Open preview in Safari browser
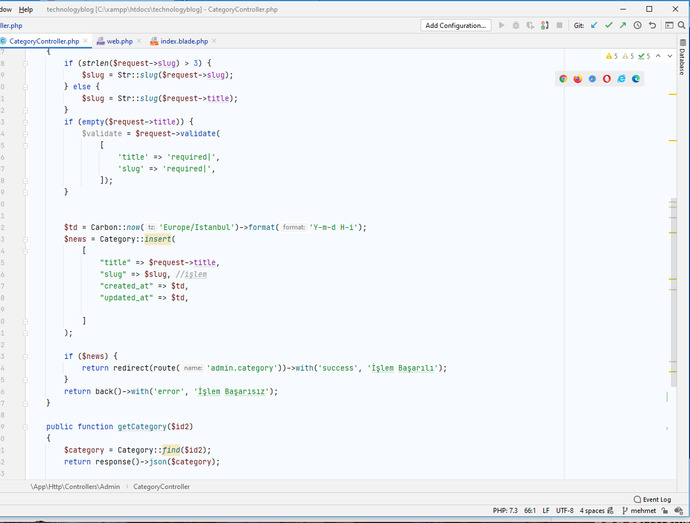This screenshot has height=523, width=690. [x=592, y=79]
